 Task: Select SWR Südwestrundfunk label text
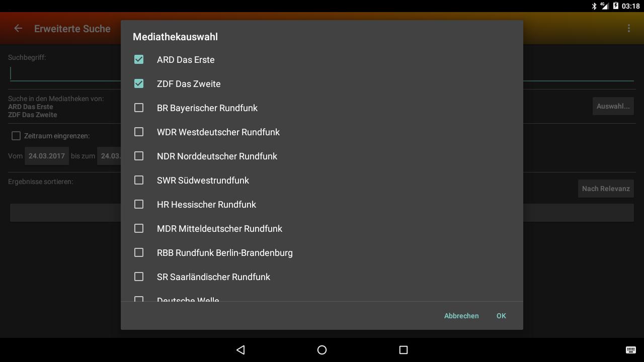coord(203,180)
